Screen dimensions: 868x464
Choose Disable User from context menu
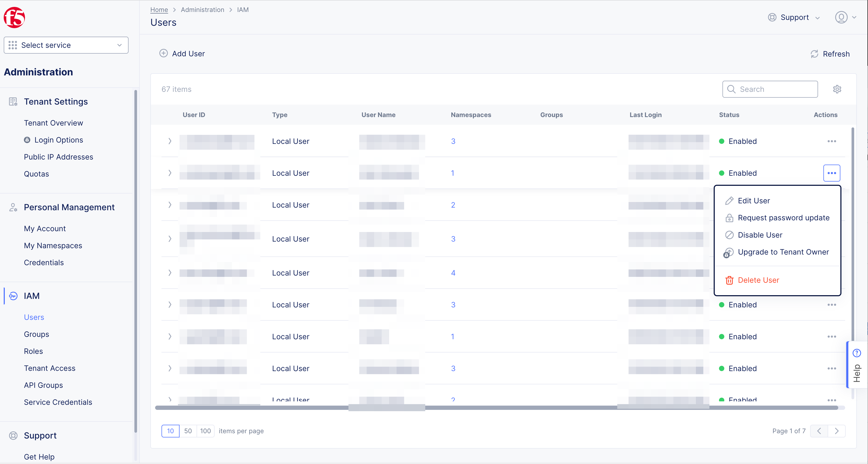coord(760,235)
